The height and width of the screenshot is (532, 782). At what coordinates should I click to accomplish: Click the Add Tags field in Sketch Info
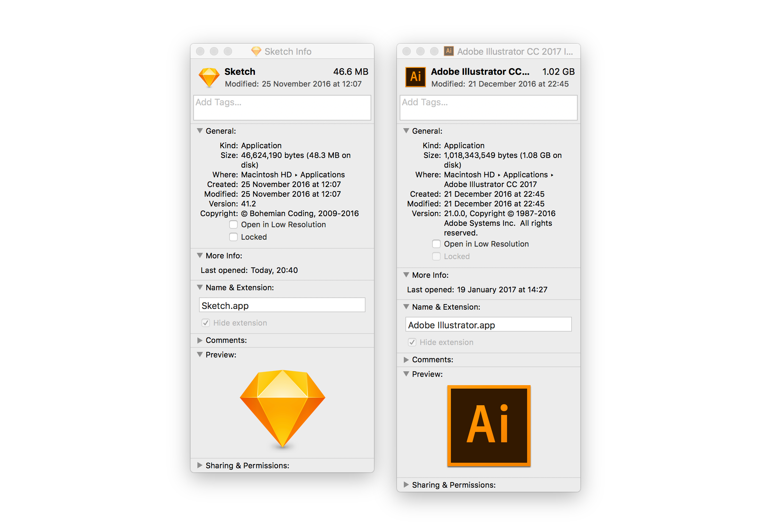point(282,108)
